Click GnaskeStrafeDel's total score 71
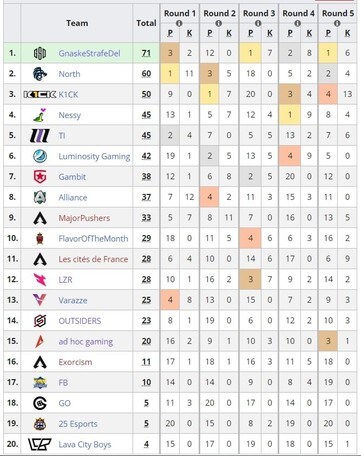The width and height of the screenshot is (361, 456). click(x=146, y=53)
